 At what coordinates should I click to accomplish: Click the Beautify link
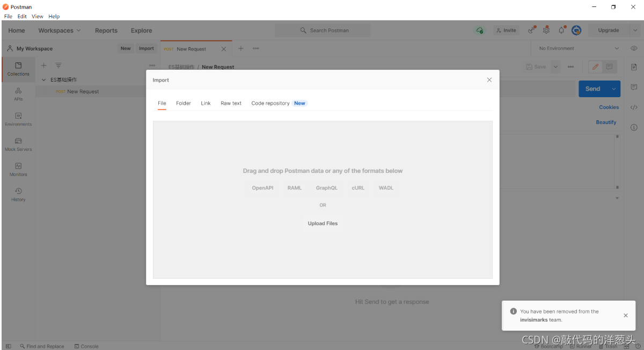point(606,122)
